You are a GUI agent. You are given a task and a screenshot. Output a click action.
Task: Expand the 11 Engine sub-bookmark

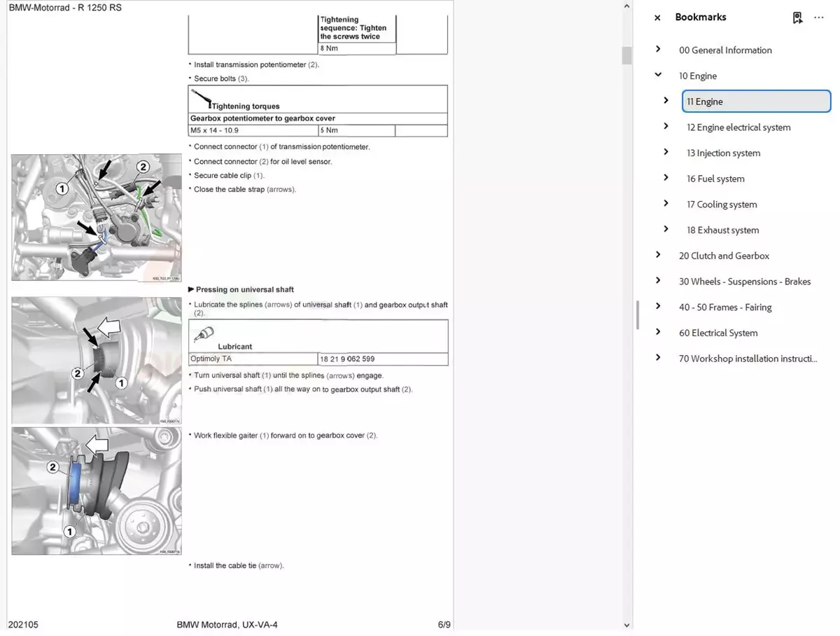pos(666,101)
